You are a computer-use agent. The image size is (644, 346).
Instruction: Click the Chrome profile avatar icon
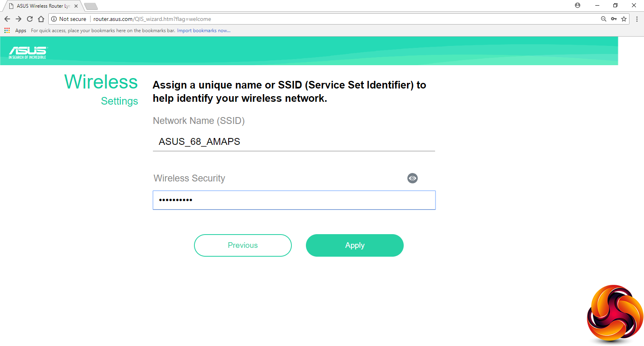point(578,5)
